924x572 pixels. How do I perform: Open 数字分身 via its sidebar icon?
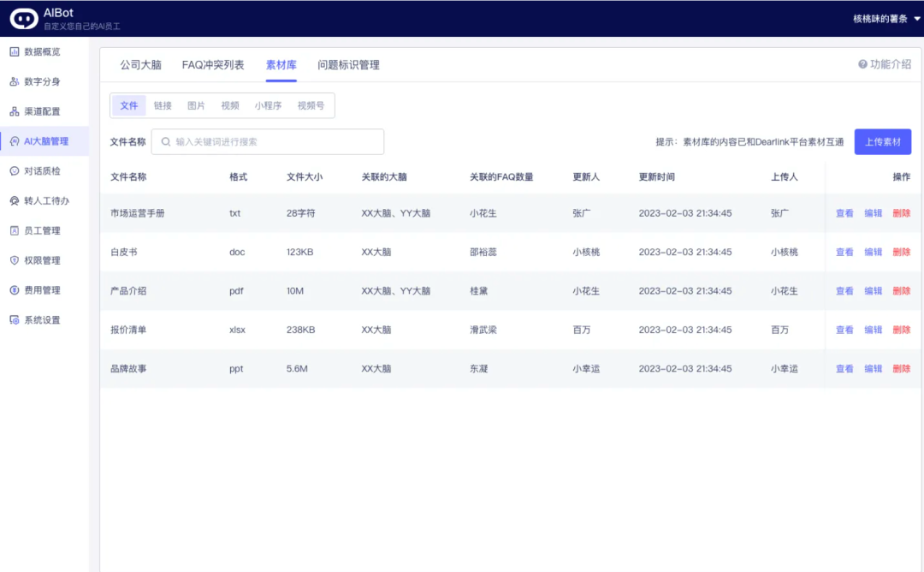pyautogui.click(x=15, y=82)
